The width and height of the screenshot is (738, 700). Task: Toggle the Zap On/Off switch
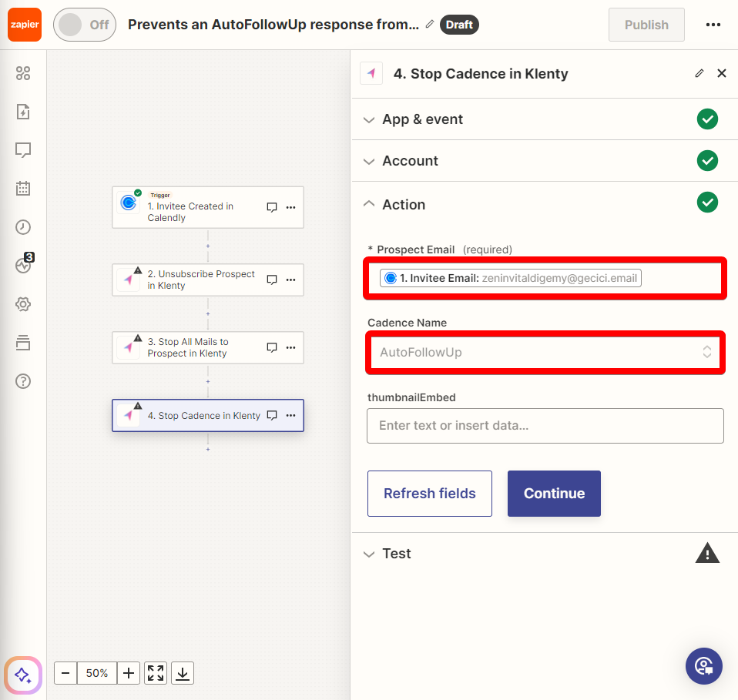pyautogui.click(x=85, y=25)
